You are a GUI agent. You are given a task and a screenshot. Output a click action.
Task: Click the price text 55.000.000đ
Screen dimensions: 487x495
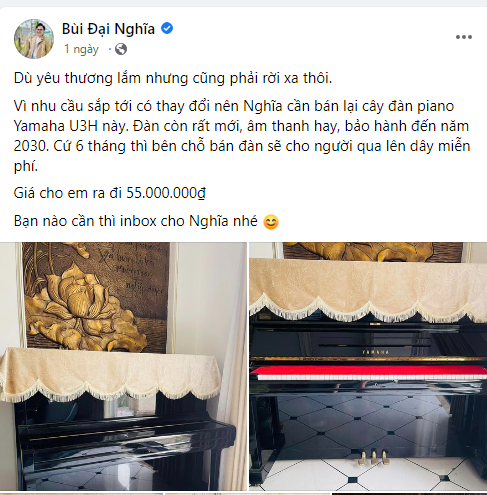click(166, 193)
